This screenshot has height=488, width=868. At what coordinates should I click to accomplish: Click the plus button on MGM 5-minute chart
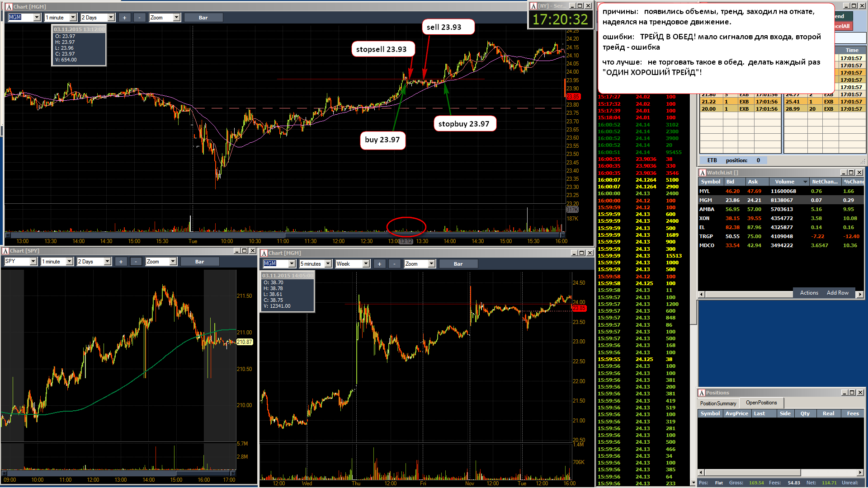379,264
